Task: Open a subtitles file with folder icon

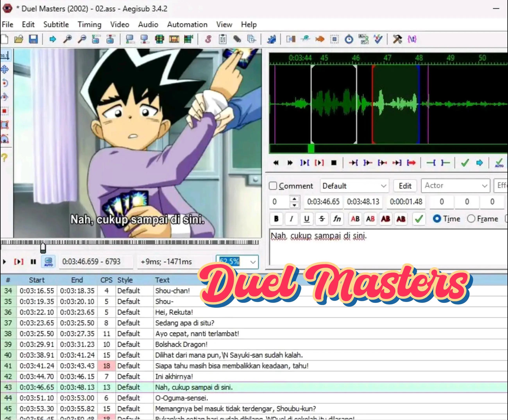Action: pos(19,39)
